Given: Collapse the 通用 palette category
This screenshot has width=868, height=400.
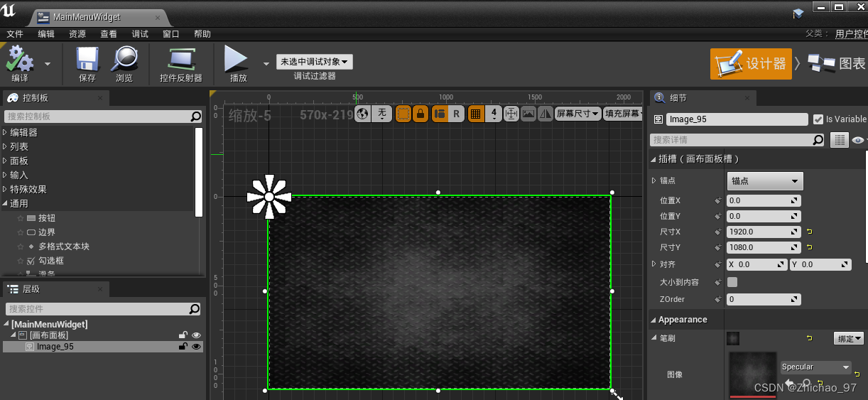Looking at the screenshot, I should (6, 203).
